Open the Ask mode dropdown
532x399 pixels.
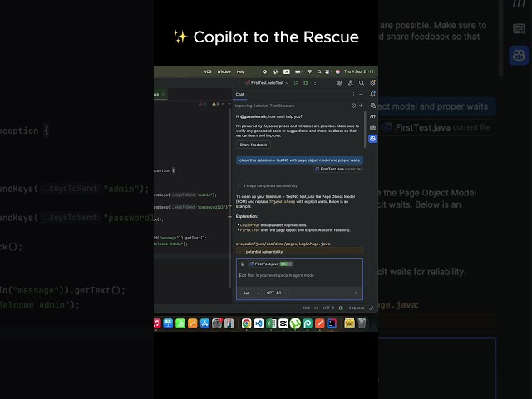pos(250,293)
